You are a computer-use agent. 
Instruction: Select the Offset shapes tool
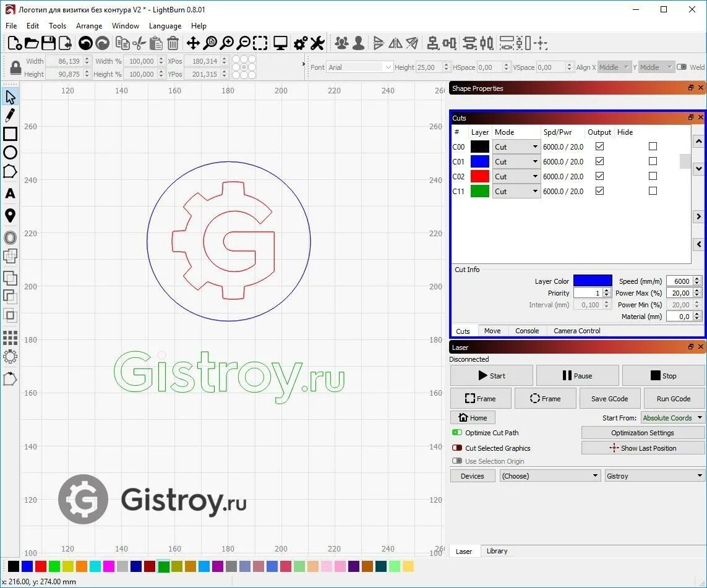coord(10,237)
